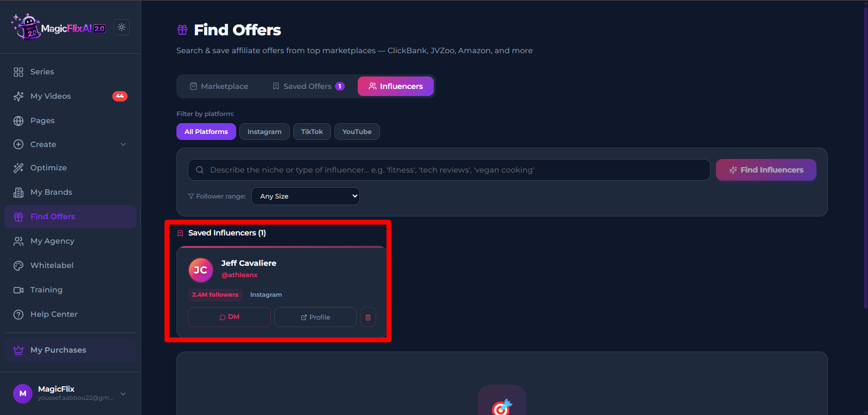Viewport: 868px width, 415px height.
Task: Expand MagicFlix account menu chevron
Action: (x=123, y=394)
